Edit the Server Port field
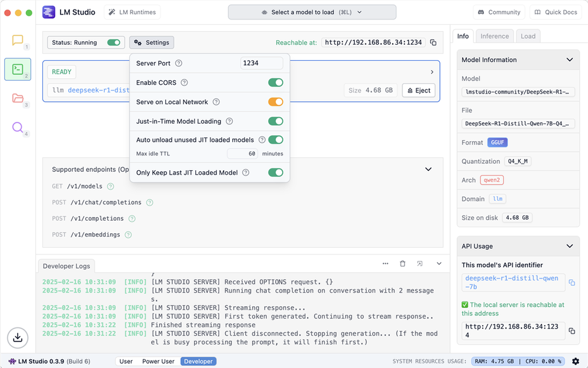Screen dimensions: 588x368 click(x=262, y=63)
